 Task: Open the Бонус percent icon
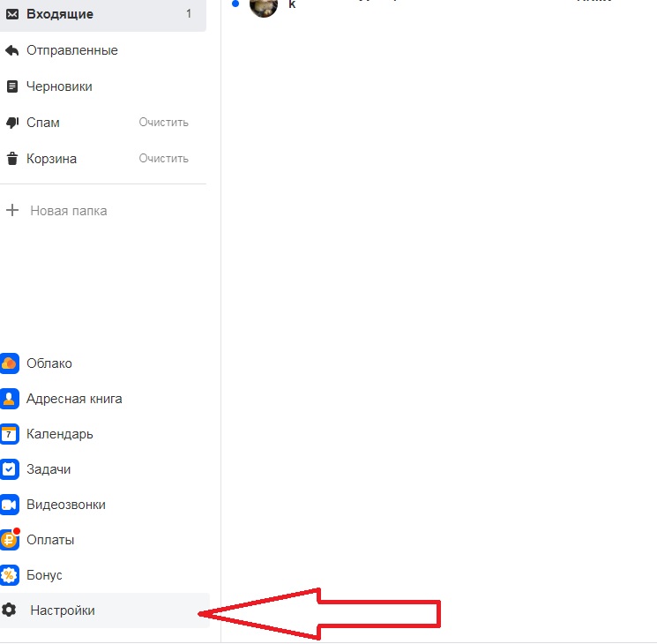pyautogui.click(x=9, y=575)
